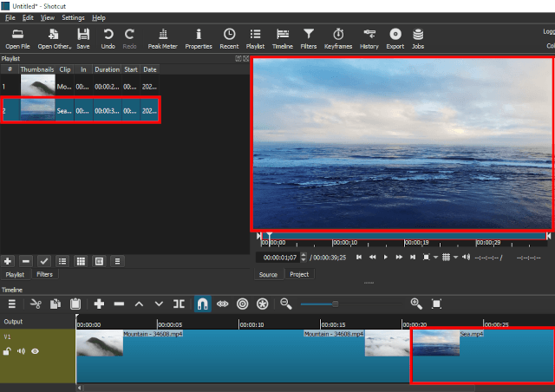Viewport: 555px width, 392px height.
Task: Open the Edit menu
Action: (x=28, y=17)
